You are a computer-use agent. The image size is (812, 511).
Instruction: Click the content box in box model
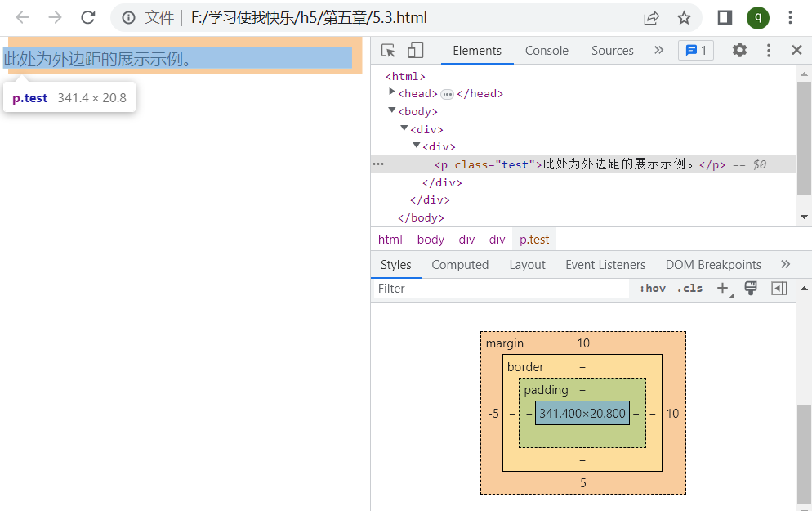(582, 414)
